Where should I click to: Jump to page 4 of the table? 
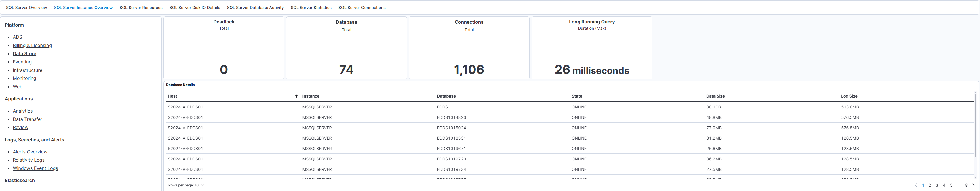pyautogui.click(x=944, y=185)
